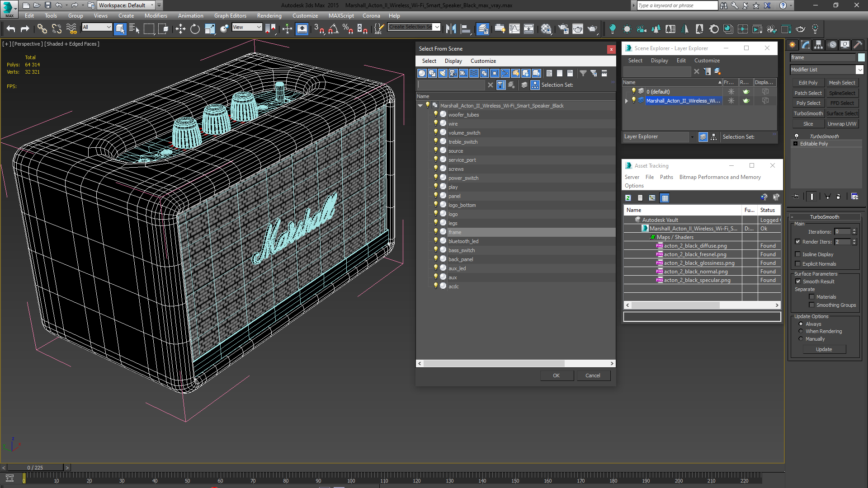Collapse the Marshall_Acton root node in Select From Scene
Screen dimensions: 868x488
point(420,105)
